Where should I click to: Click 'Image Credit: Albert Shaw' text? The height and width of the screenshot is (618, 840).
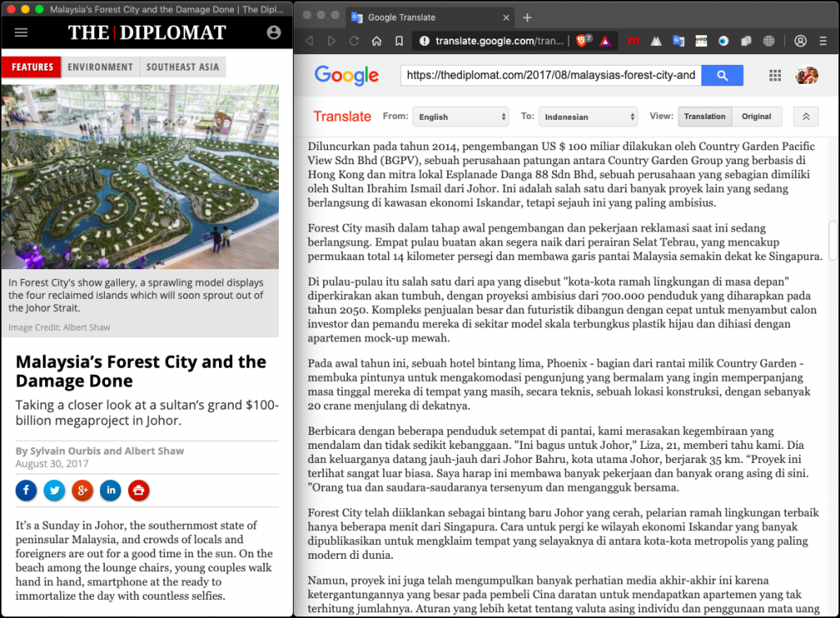pos(59,327)
